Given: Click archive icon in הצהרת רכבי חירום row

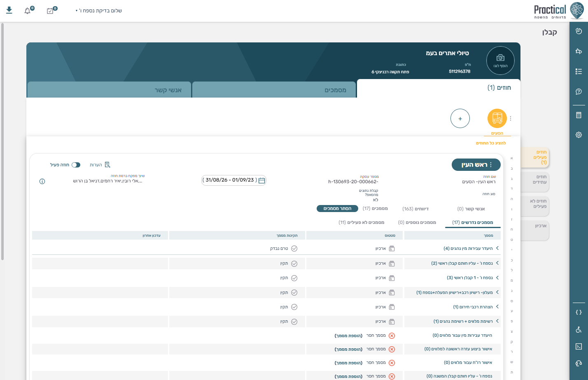Looking at the screenshot, I should pos(392,307).
